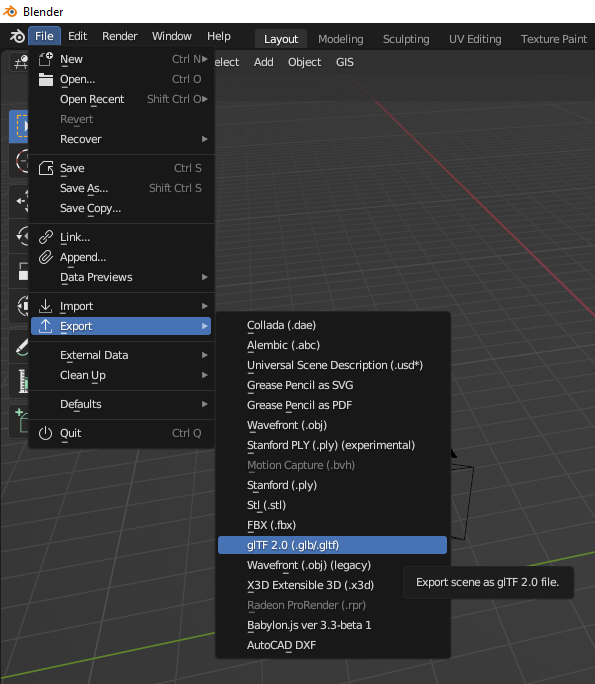Switch to the Layout workspace tab
This screenshot has height=684, width=595.
pos(281,39)
